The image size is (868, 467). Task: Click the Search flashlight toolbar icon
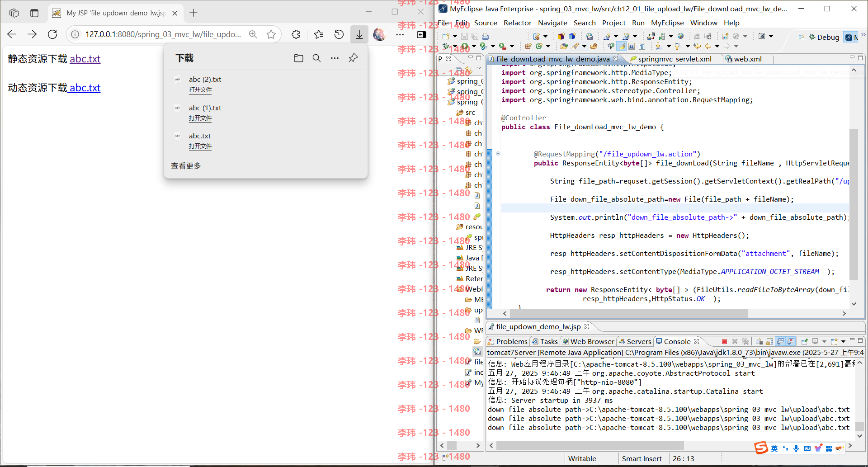click(x=575, y=46)
